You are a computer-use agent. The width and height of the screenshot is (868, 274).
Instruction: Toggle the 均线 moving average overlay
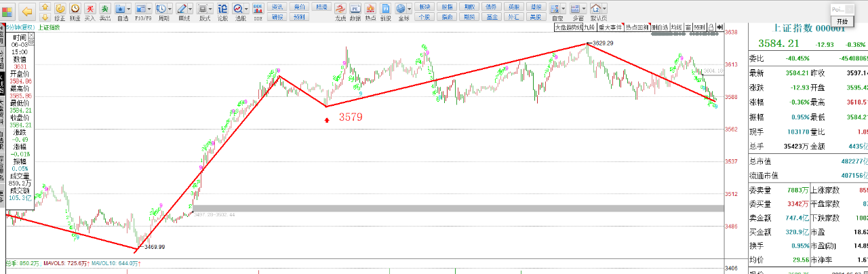(676, 28)
